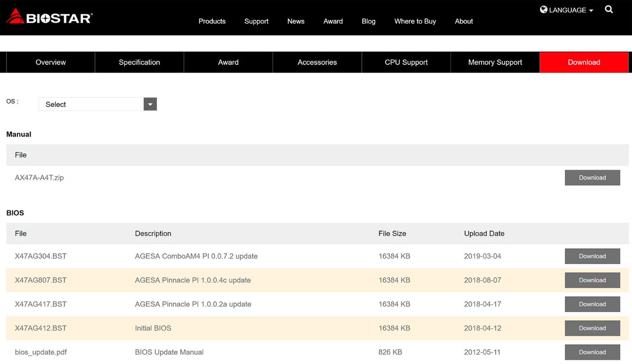
Task: Go to the News page
Action: (296, 21)
